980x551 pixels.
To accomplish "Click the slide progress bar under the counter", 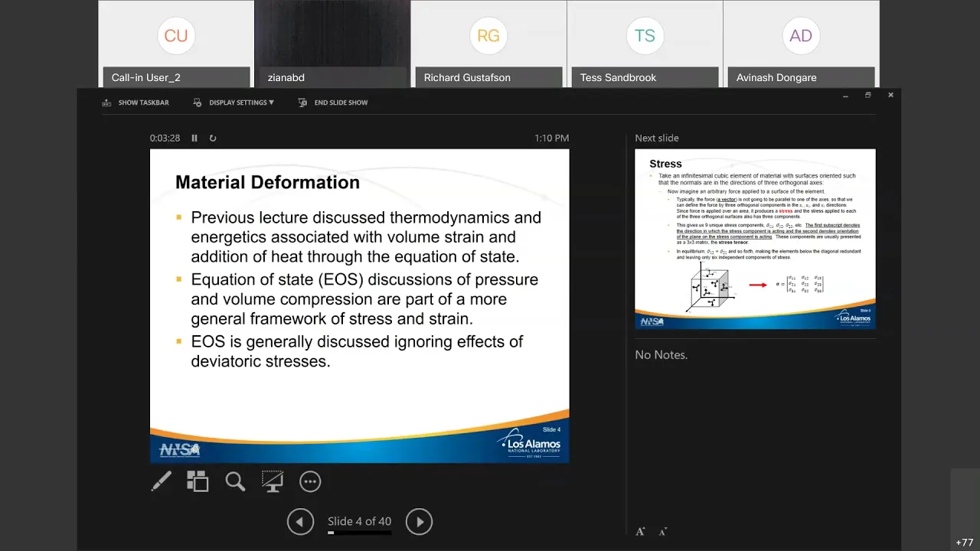I will coord(359,533).
